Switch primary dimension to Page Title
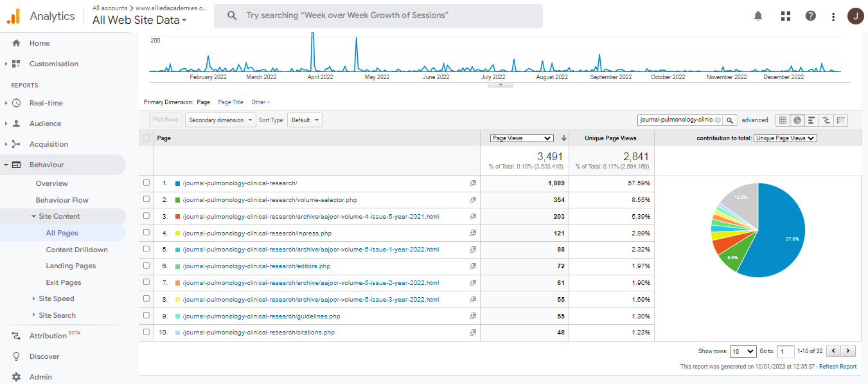This screenshot has height=384, width=868. coord(231,102)
